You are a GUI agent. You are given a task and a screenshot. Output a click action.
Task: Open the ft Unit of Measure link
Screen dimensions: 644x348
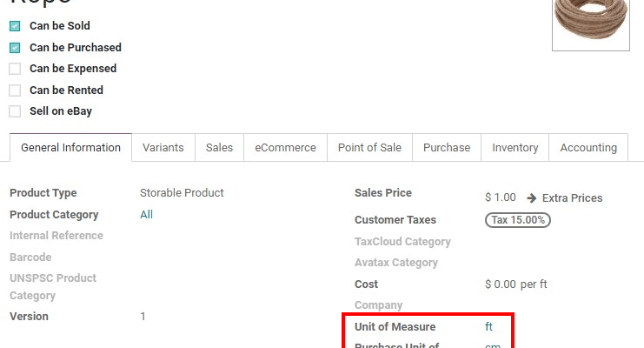[x=488, y=327]
